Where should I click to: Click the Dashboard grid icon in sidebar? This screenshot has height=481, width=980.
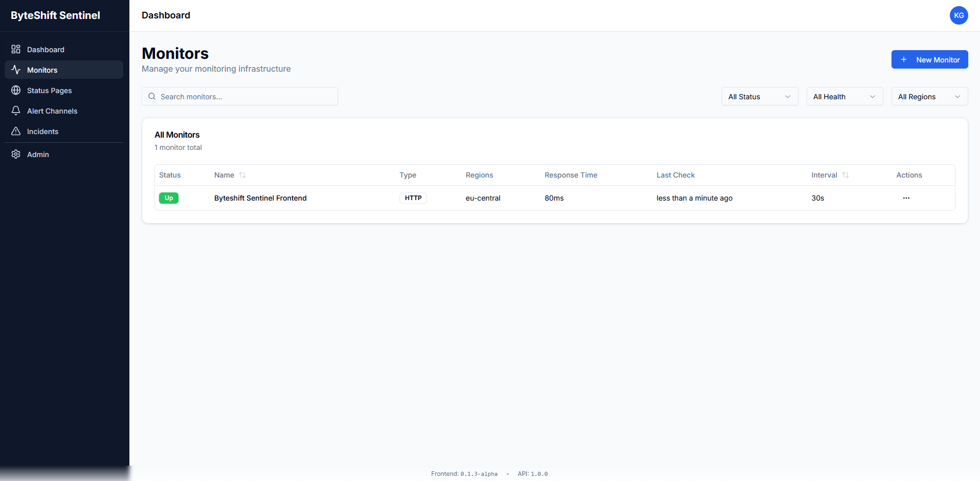point(16,49)
